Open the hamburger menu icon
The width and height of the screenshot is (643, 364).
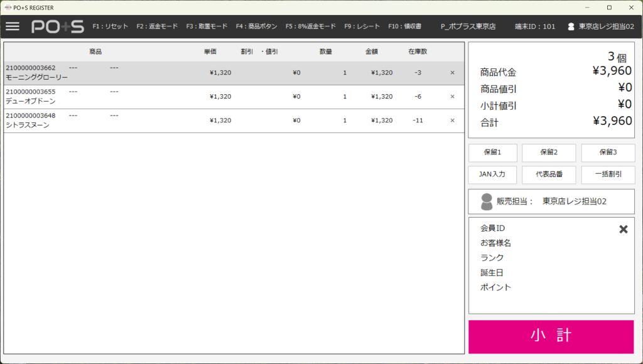(13, 26)
